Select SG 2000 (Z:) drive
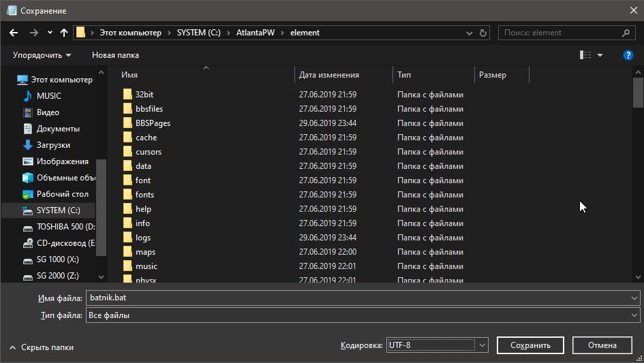This screenshot has height=363, width=644. click(x=50, y=276)
